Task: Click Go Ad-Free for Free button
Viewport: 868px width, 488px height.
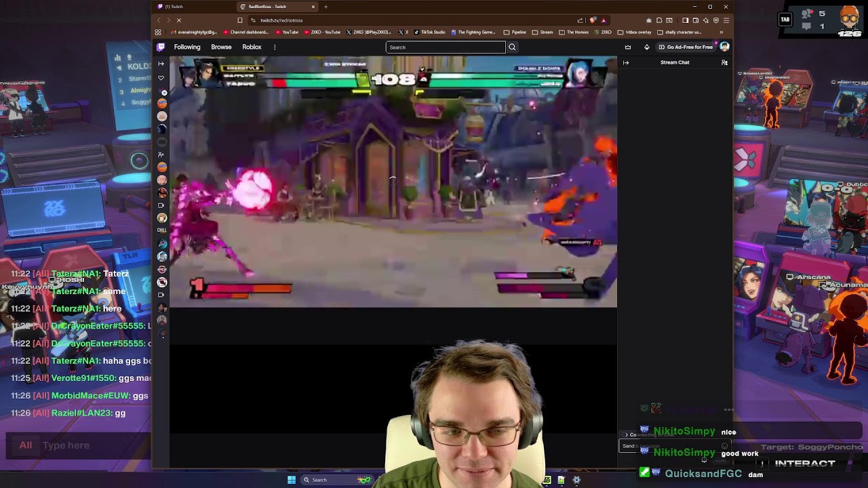Action: [686, 47]
